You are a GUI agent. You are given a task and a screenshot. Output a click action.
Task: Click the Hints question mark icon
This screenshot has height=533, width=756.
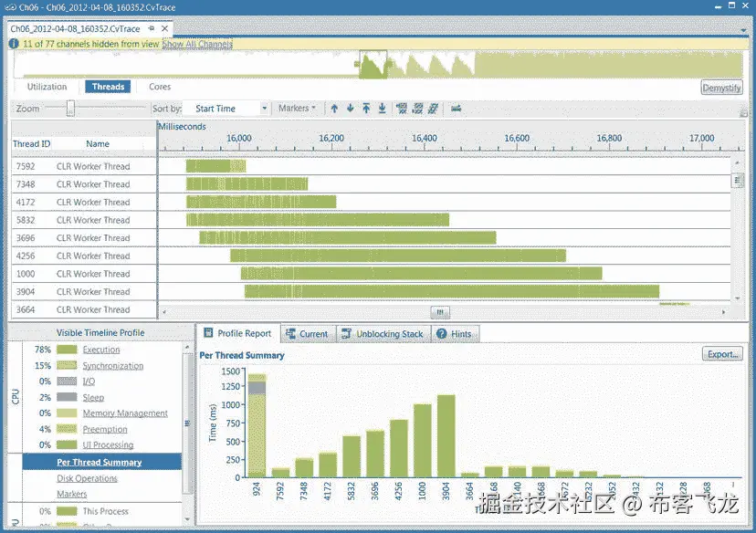click(442, 333)
